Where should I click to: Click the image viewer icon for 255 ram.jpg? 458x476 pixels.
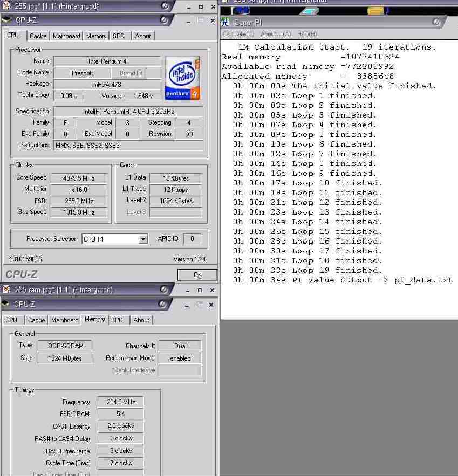click(6, 289)
